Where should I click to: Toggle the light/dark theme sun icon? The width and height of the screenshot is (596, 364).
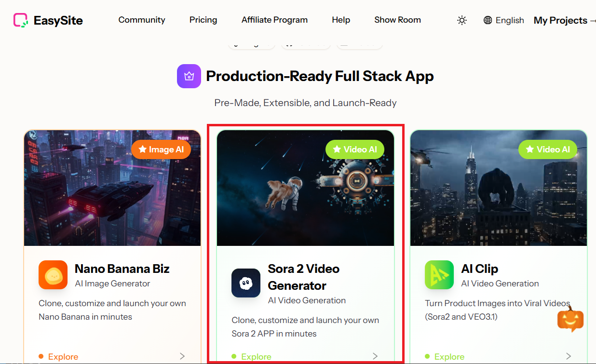tap(462, 20)
